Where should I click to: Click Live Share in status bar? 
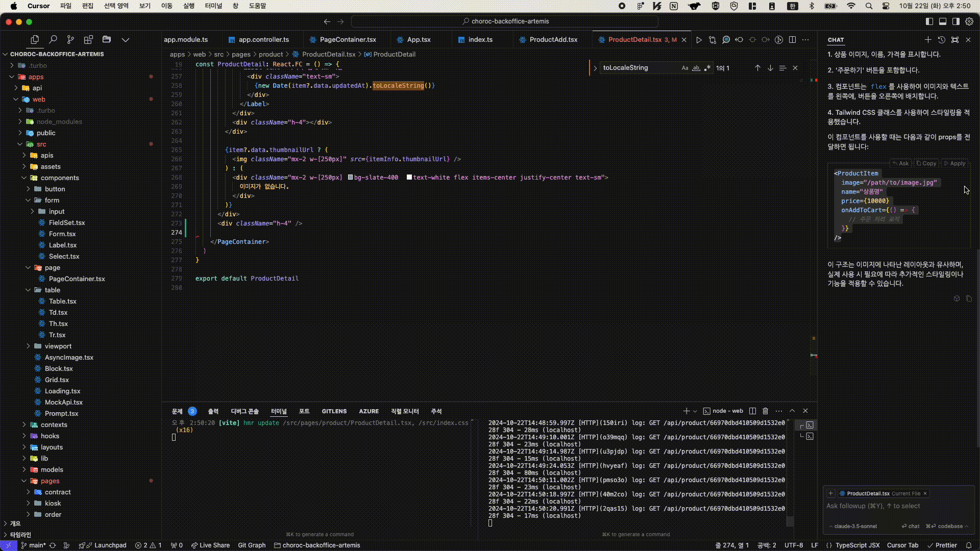click(210, 545)
